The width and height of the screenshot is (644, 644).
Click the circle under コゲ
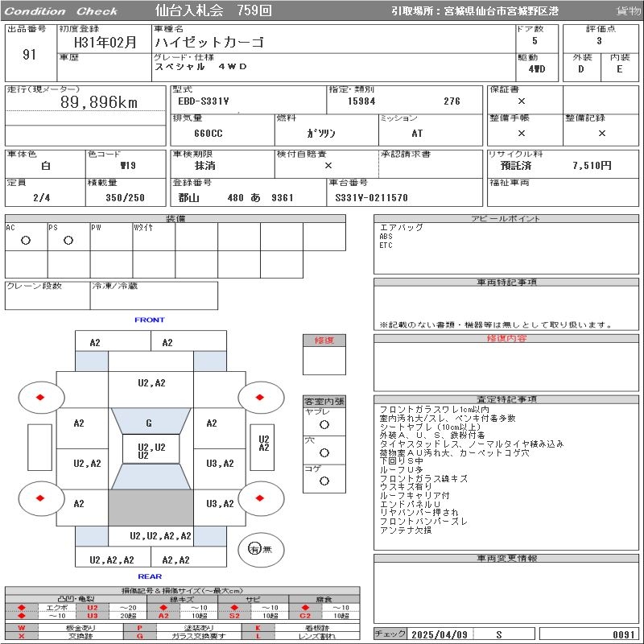click(x=324, y=481)
